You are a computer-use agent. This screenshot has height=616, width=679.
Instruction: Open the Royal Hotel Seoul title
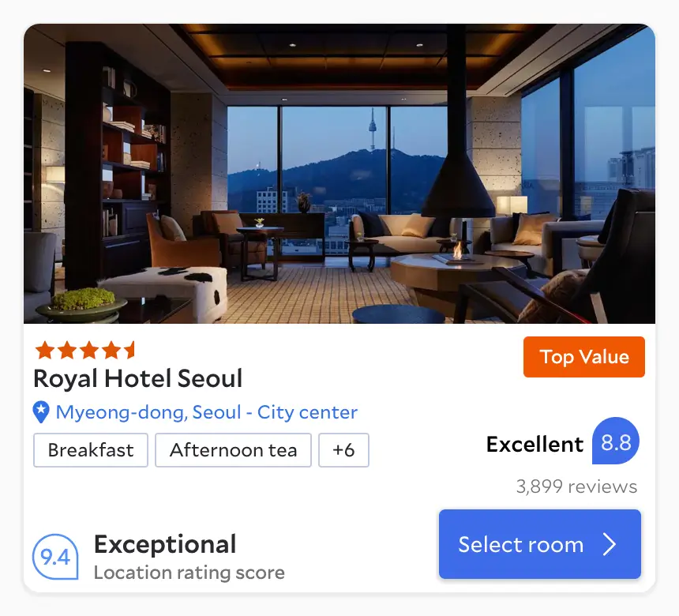(137, 378)
